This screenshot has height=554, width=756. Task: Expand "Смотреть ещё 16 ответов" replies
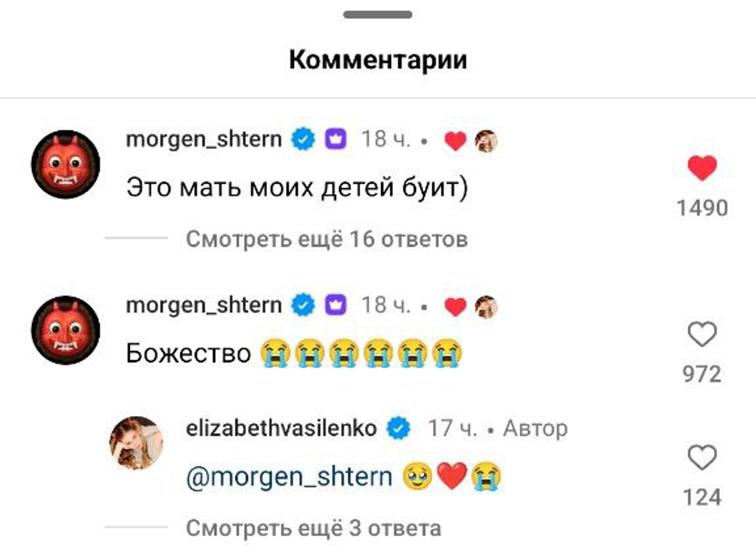tap(327, 239)
